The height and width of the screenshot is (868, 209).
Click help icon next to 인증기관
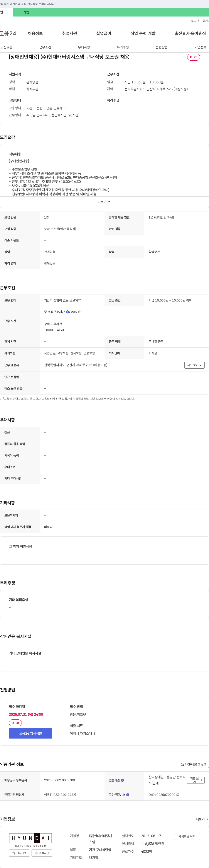click(122, 780)
